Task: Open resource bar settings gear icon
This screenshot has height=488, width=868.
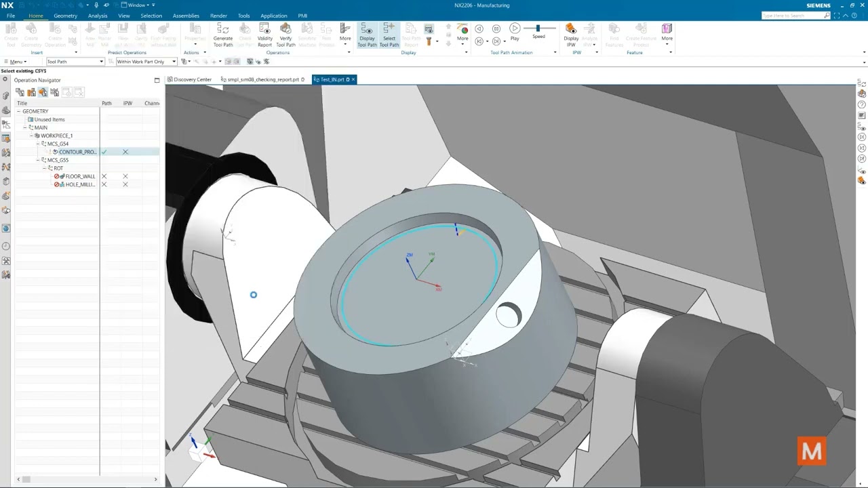Action: 5,80
